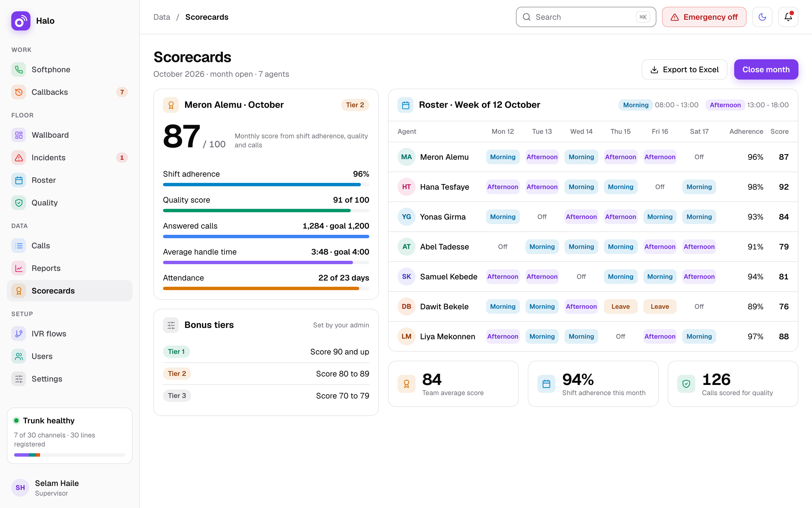Click the Tier 2 badge on Meron's scorecard
This screenshot has height=508, width=812.
pos(355,105)
